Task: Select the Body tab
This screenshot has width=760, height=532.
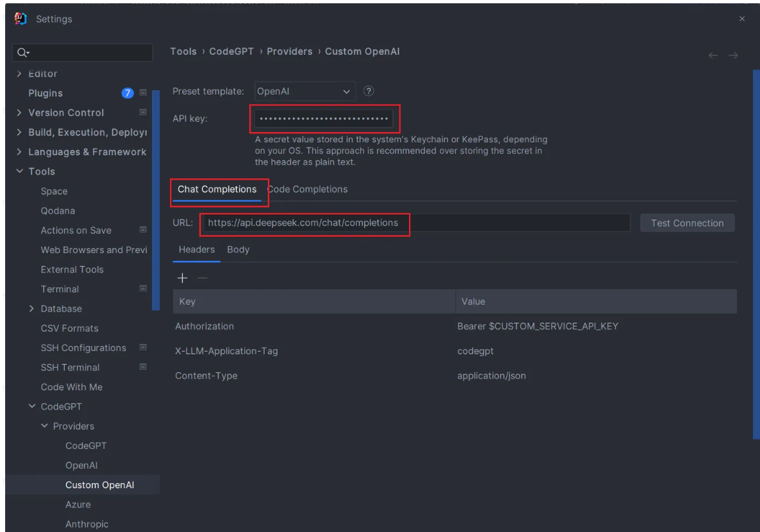Action: [238, 249]
